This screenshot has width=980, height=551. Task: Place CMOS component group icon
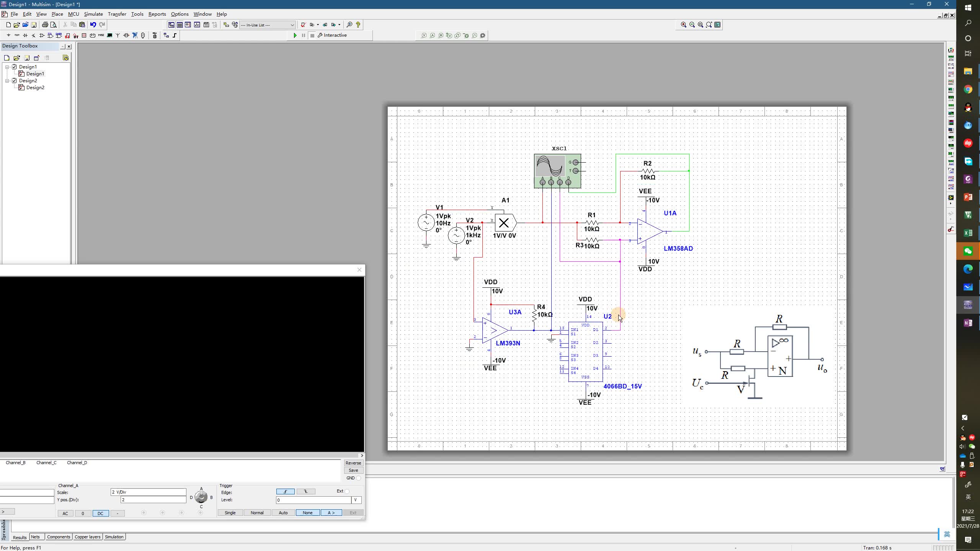pos(59,36)
